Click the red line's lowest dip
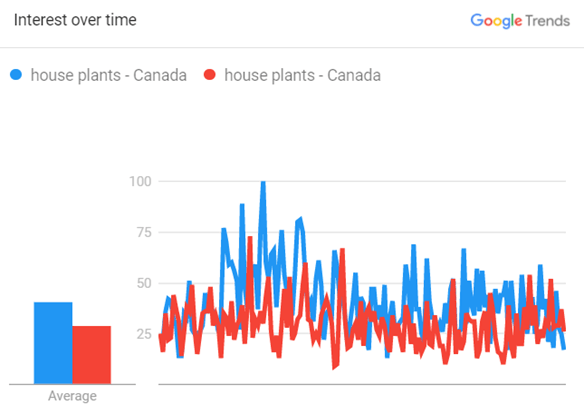 pyautogui.click(x=334, y=368)
